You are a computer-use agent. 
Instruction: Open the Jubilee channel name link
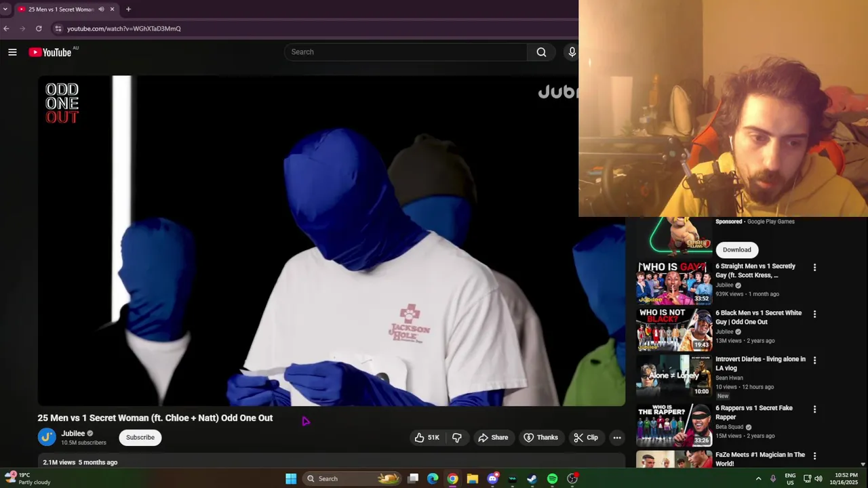tap(73, 434)
